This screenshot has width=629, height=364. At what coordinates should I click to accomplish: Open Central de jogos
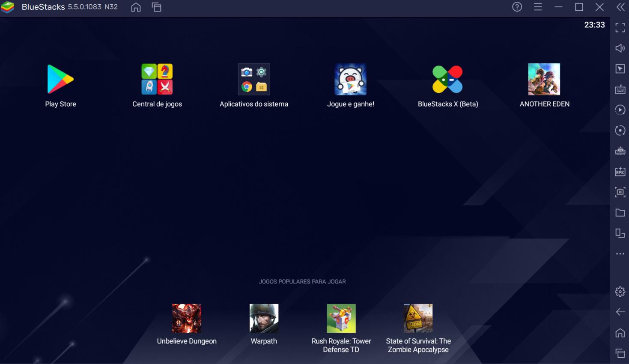coord(157,80)
